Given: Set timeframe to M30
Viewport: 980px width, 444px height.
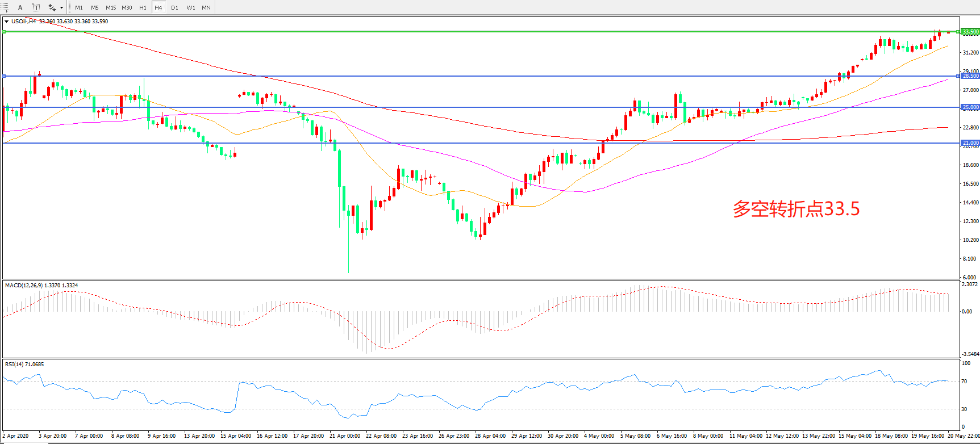Looking at the screenshot, I should point(127,7).
